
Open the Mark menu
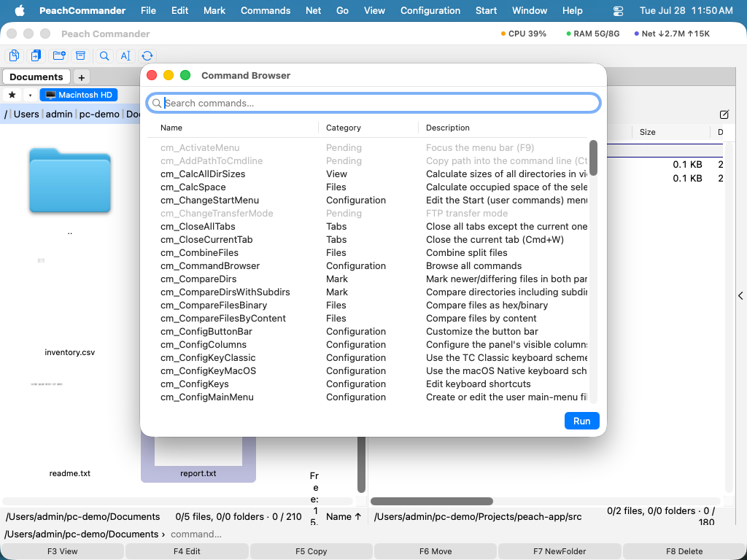[214, 10]
